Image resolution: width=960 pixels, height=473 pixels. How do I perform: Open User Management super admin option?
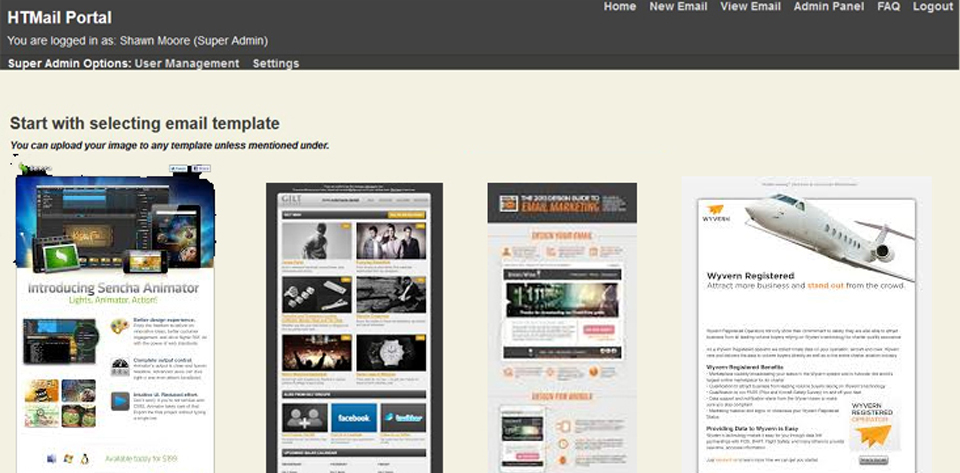click(187, 63)
